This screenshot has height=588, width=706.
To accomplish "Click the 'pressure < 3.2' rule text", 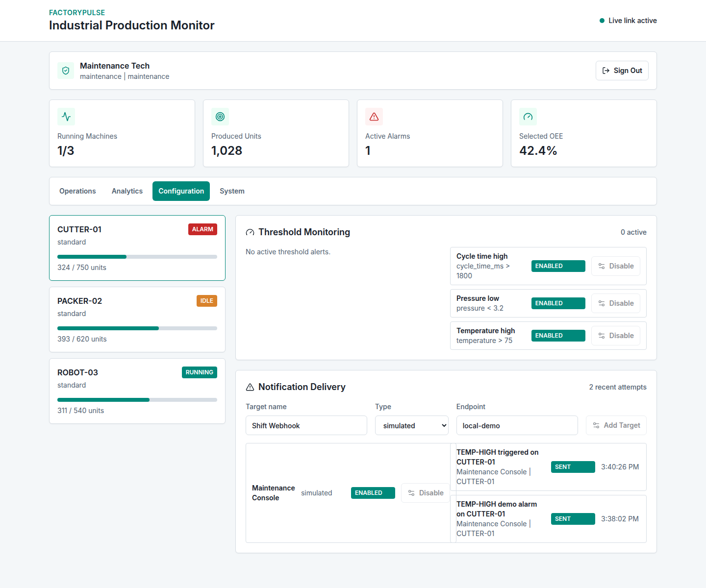I will (x=480, y=308).
